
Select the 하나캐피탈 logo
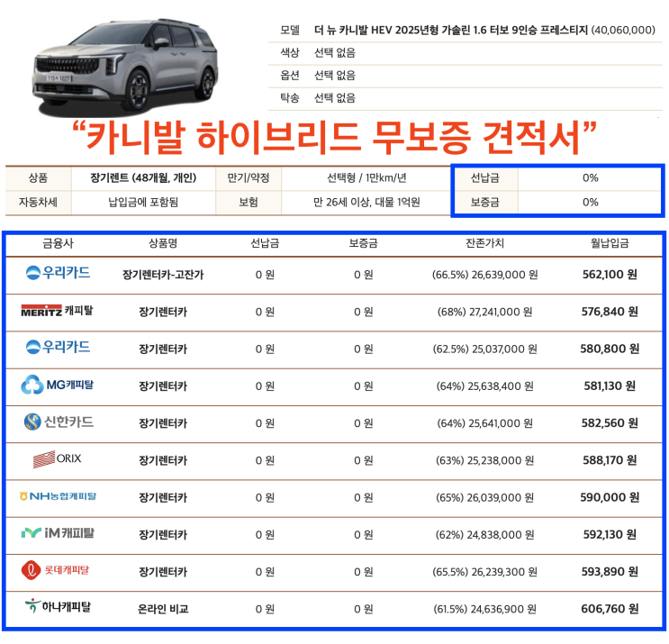point(58,606)
